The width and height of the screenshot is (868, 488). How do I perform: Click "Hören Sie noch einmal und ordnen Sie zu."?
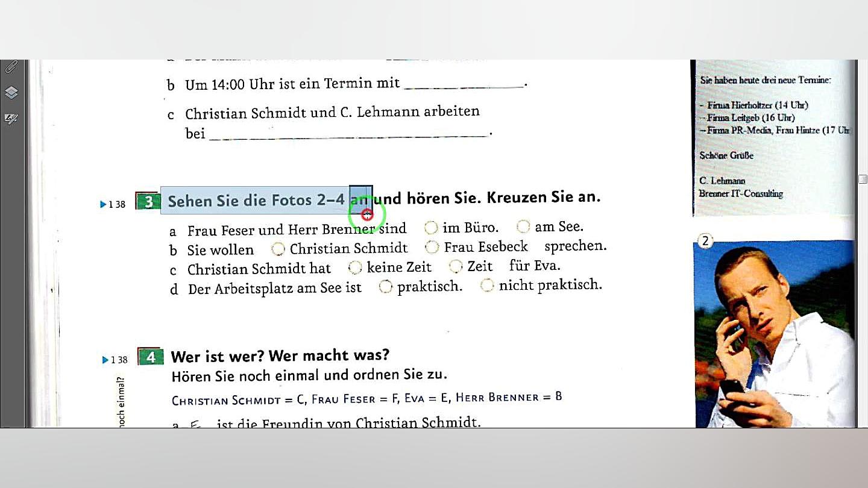click(309, 376)
